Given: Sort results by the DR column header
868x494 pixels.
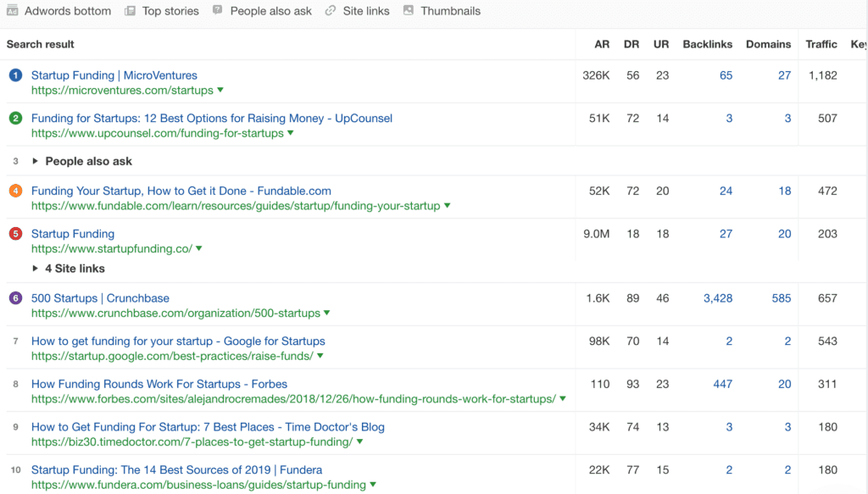Looking at the screenshot, I should click(x=632, y=44).
